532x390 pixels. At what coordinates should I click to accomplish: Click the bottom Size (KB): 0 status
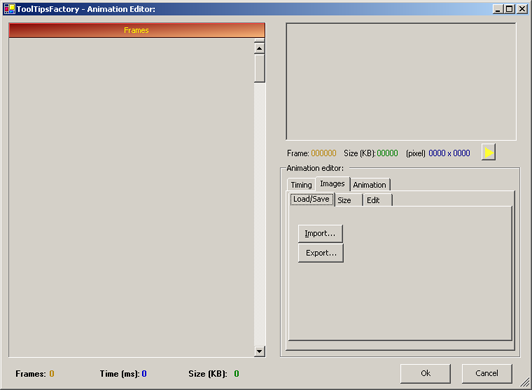click(214, 374)
